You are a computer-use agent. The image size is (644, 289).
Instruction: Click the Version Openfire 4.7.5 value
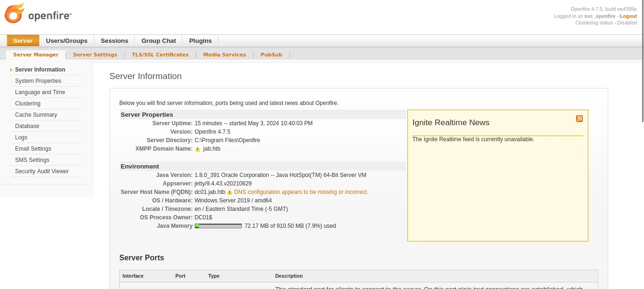(x=213, y=132)
